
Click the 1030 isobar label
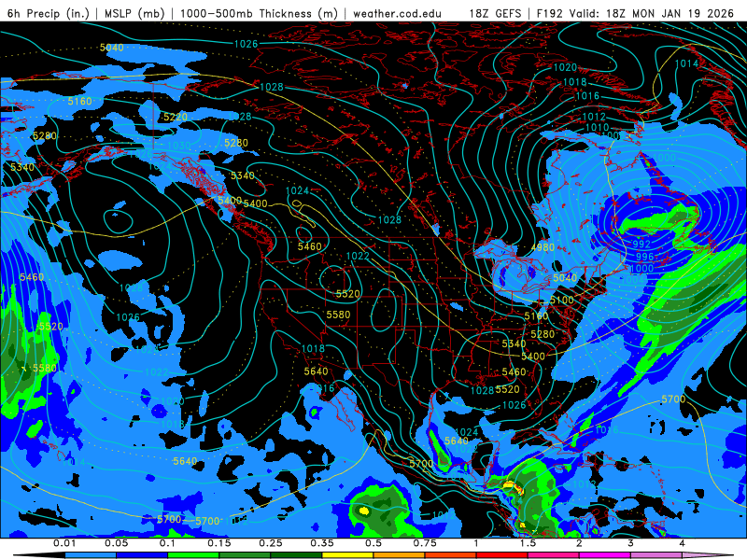click(x=179, y=146)
